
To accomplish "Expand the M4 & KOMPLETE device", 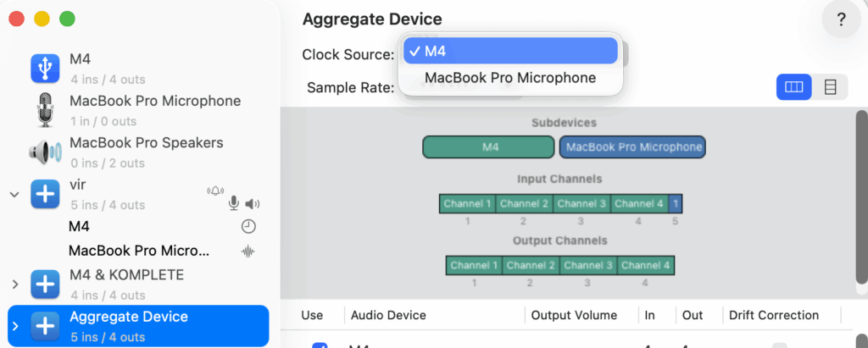I will pos(14,284).
